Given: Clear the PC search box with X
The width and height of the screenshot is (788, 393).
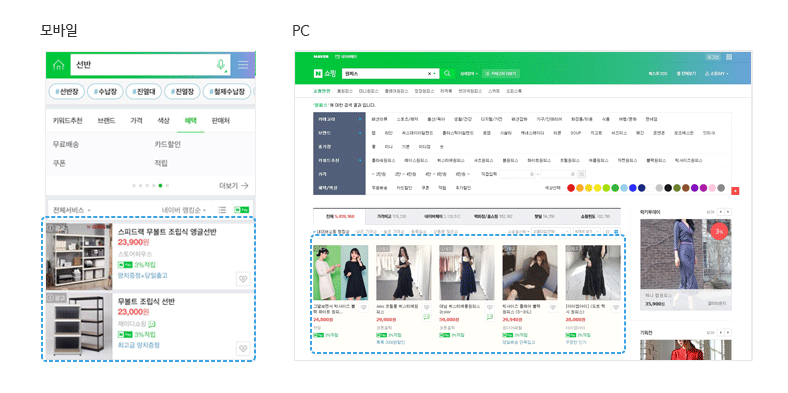Looking at the screenshot, I should point(429,74).
